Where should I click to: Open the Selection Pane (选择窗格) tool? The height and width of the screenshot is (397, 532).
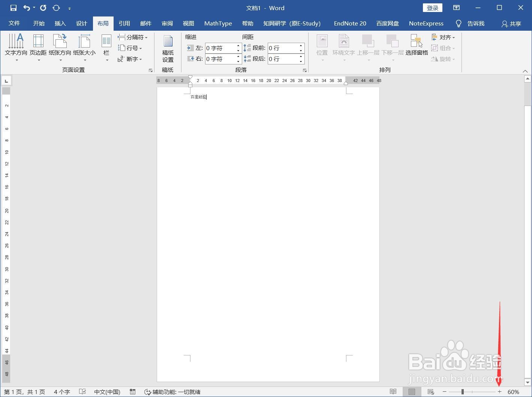tap(417, 45)
